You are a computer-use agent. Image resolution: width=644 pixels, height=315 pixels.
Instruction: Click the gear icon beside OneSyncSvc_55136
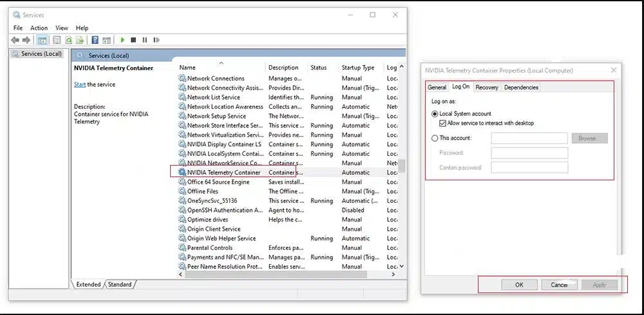[x=182, y=201]
